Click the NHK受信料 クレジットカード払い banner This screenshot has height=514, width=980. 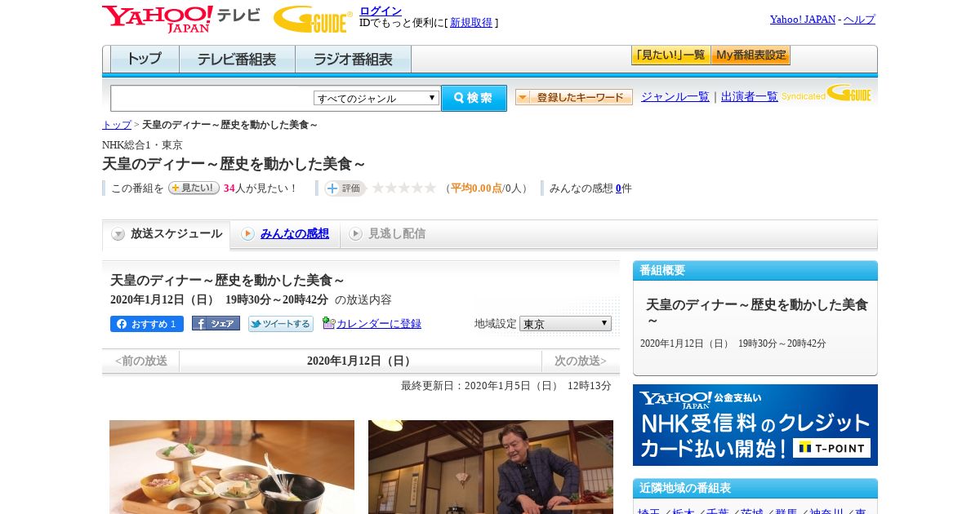pyautogui.click(x=755, y=425)
